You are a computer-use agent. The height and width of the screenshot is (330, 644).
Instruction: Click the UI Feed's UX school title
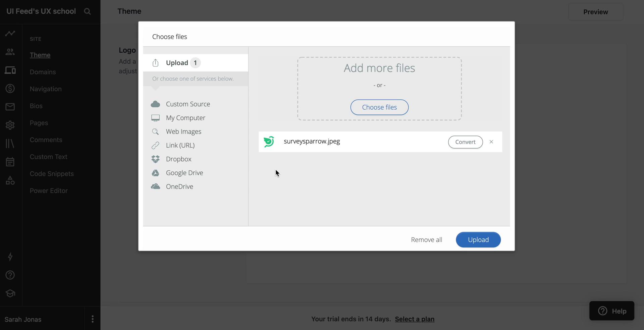[41, 11]
